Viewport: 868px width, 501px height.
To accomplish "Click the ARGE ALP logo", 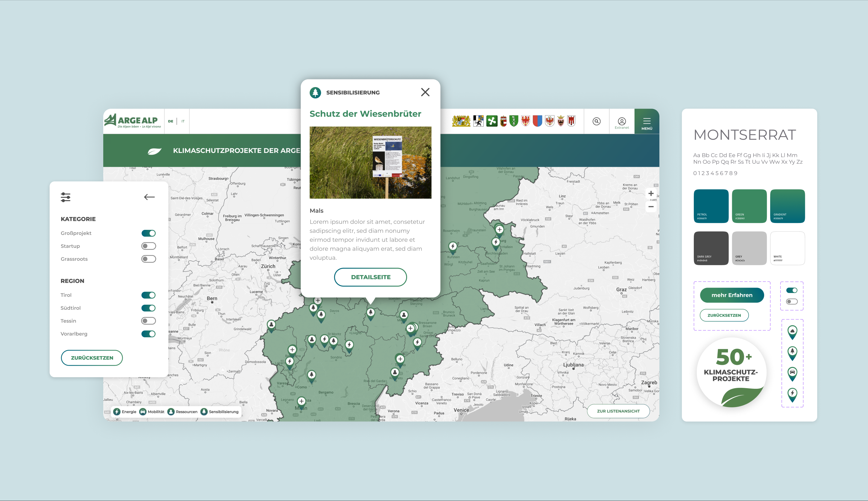I will (x=133, y=121).
